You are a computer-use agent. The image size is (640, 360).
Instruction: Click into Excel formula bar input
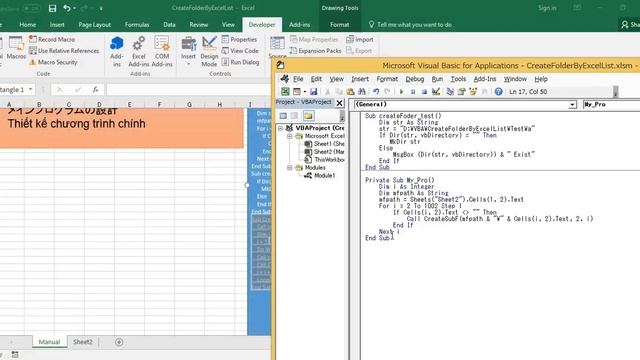(188, 89)
